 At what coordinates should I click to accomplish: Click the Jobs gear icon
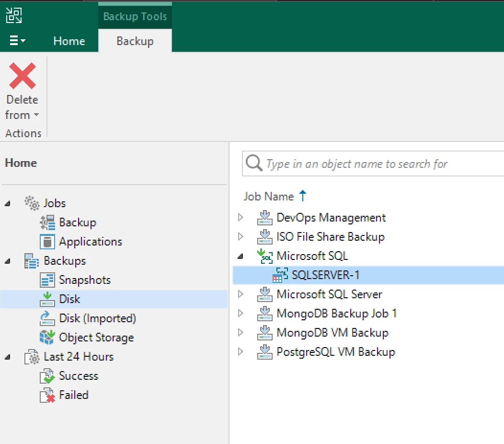coord(32,203)
